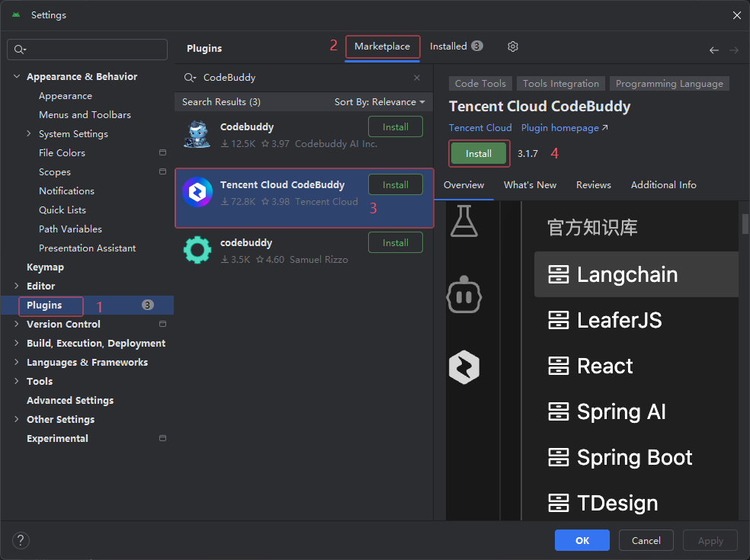Click the back arrow in plugin details header
The width and height of the screenshot is (750, 560).
(713, 50)
